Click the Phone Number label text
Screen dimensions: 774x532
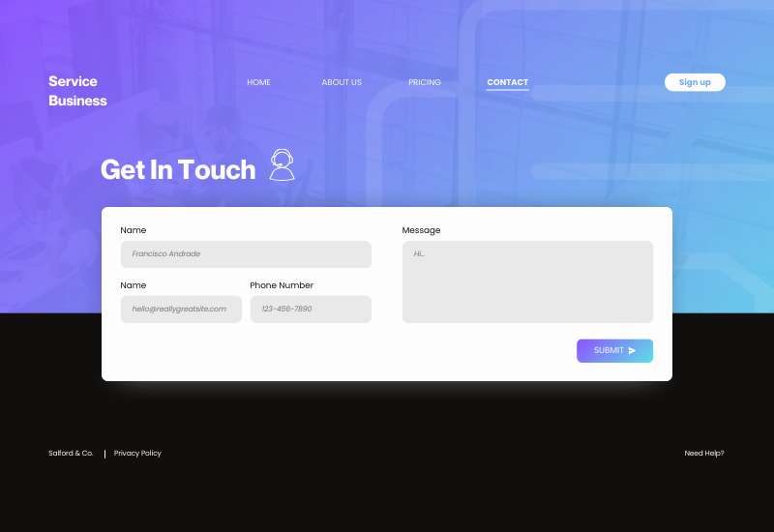coord(282,285)
